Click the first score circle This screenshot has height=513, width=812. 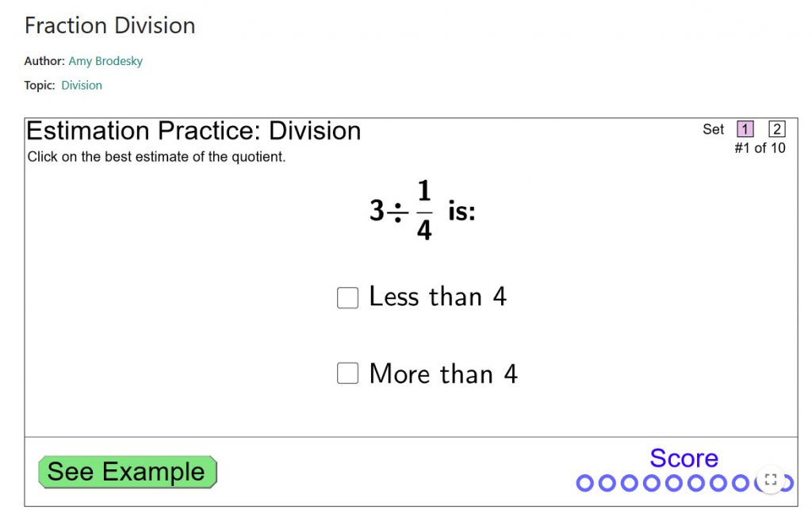click(x=584, y=483)
